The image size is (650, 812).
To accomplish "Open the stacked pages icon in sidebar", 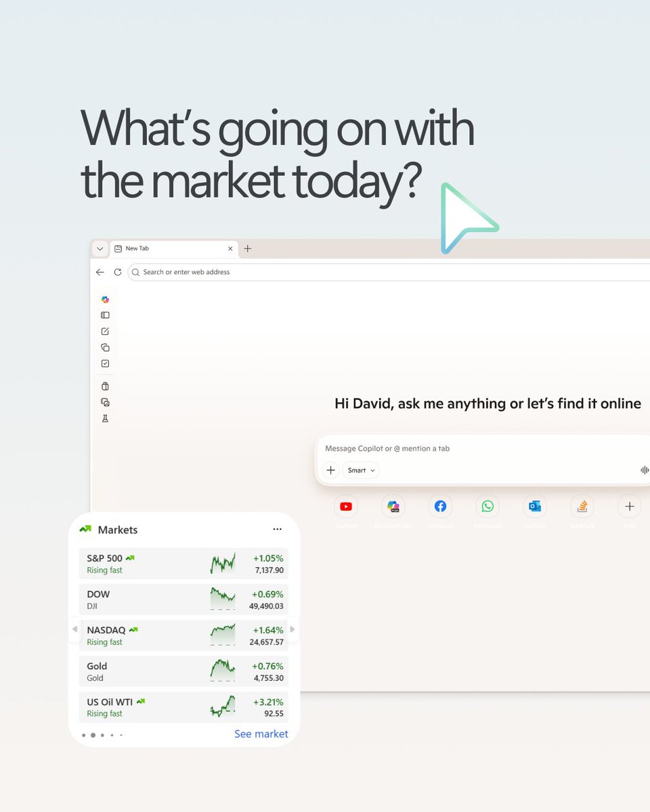I will [x=105, y=348].
